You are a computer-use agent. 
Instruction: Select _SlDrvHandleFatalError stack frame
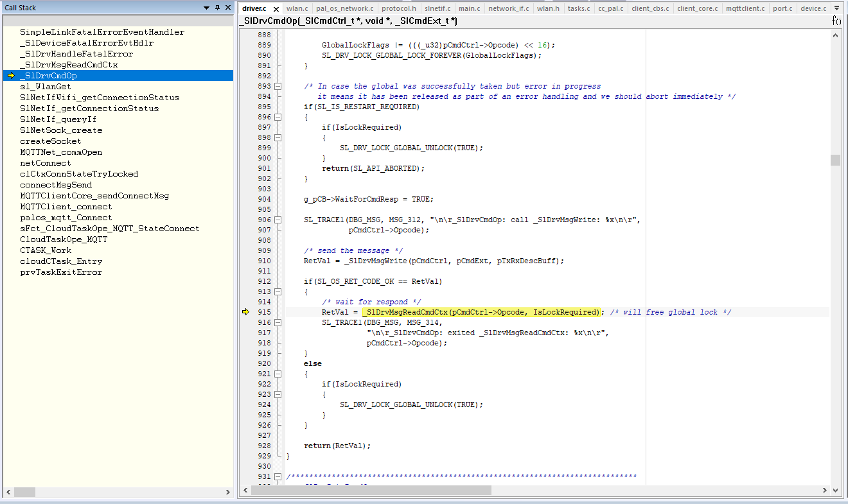click(x=76, y=54)
